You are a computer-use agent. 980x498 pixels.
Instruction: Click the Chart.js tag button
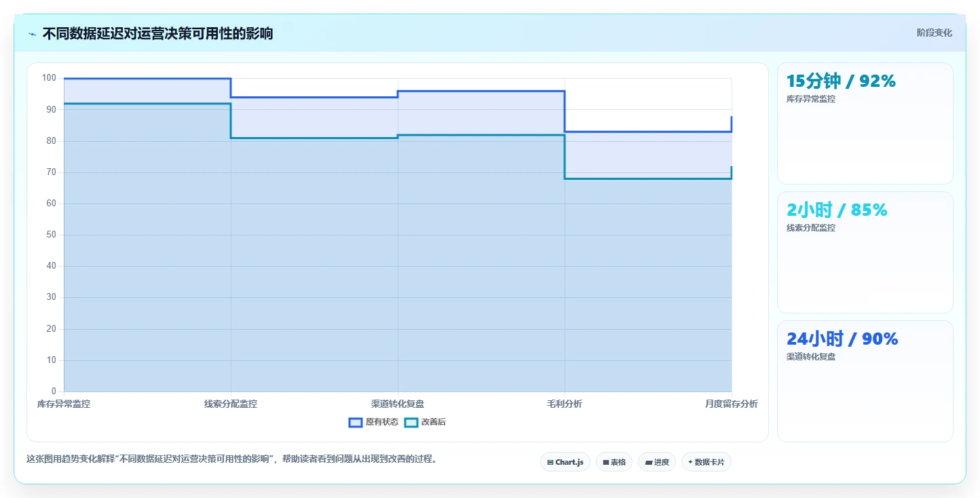pyautogui.click(x=565, y=462)
